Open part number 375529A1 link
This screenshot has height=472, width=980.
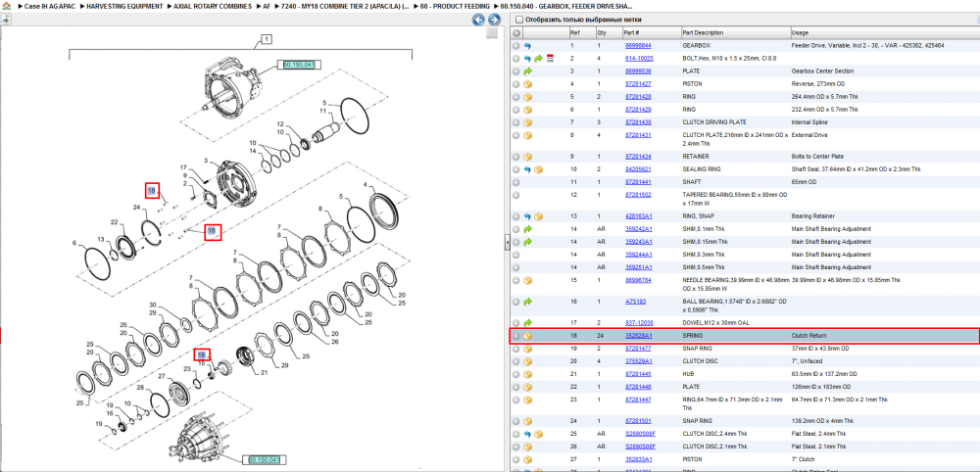point(639,361)
